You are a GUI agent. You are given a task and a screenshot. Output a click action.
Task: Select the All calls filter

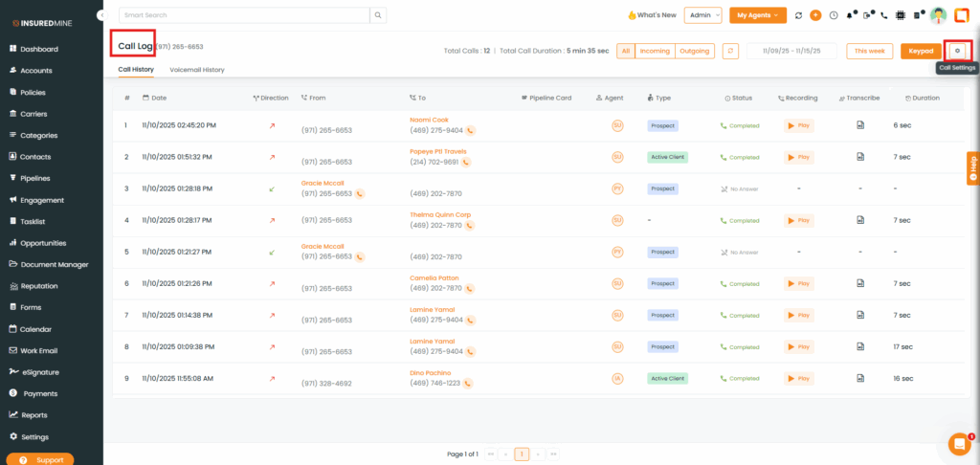point(625,51)
